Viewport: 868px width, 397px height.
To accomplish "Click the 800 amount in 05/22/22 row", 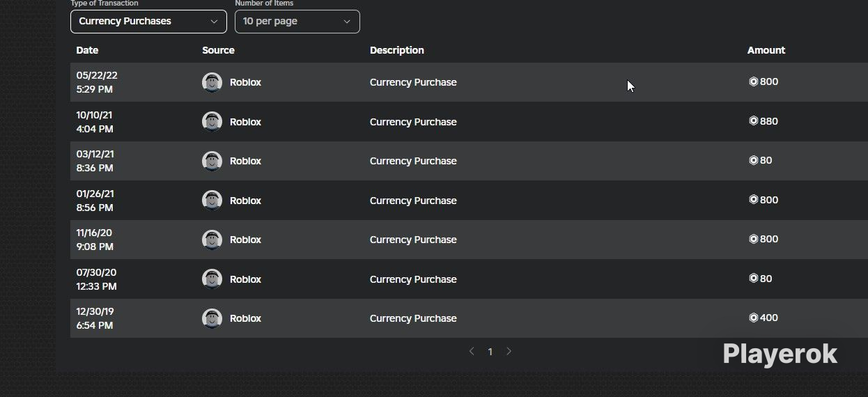I will 769,81.
